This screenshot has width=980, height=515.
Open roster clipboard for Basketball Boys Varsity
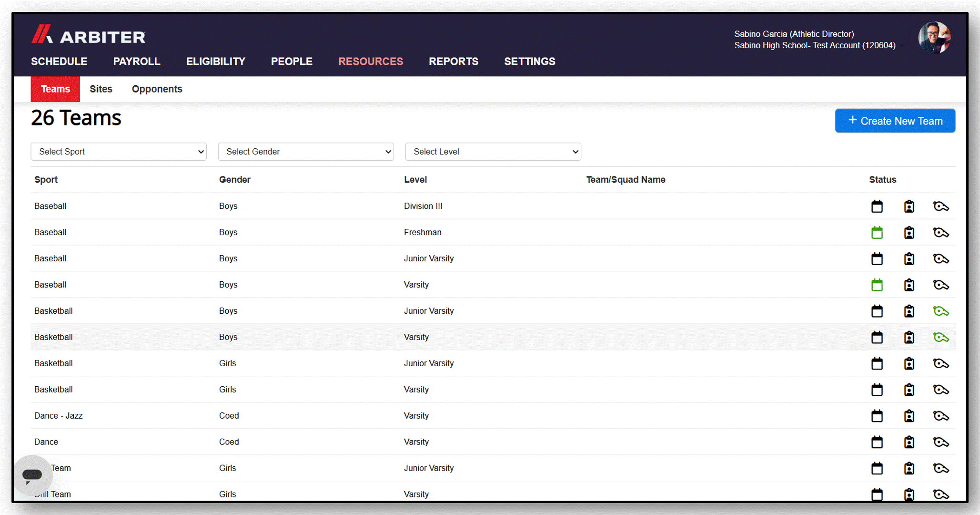pos(909,337)
